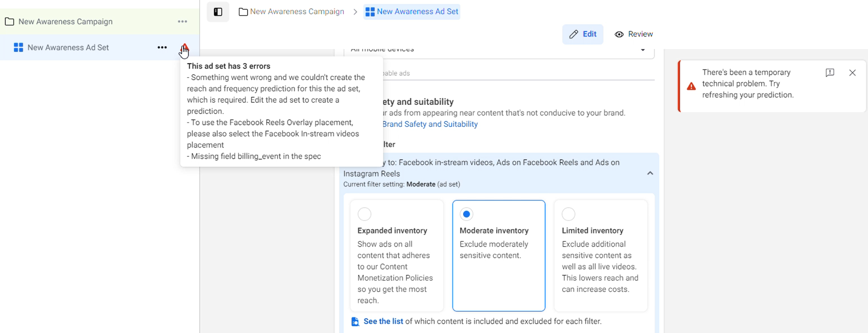Select Moderate inventory radio button
Viewport: 868px width, 333px height.
click(467, 214)
